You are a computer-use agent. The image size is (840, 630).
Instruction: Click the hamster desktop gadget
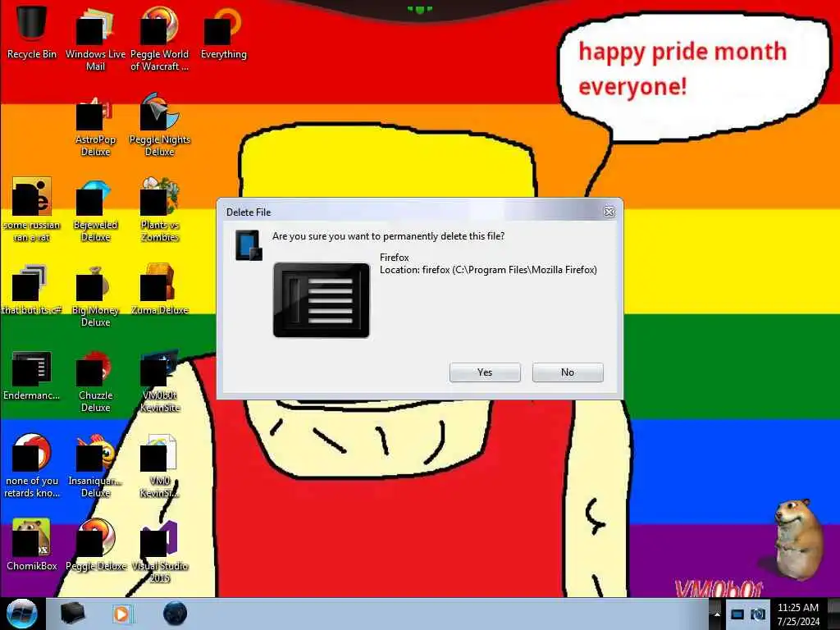tap(798, 538)
